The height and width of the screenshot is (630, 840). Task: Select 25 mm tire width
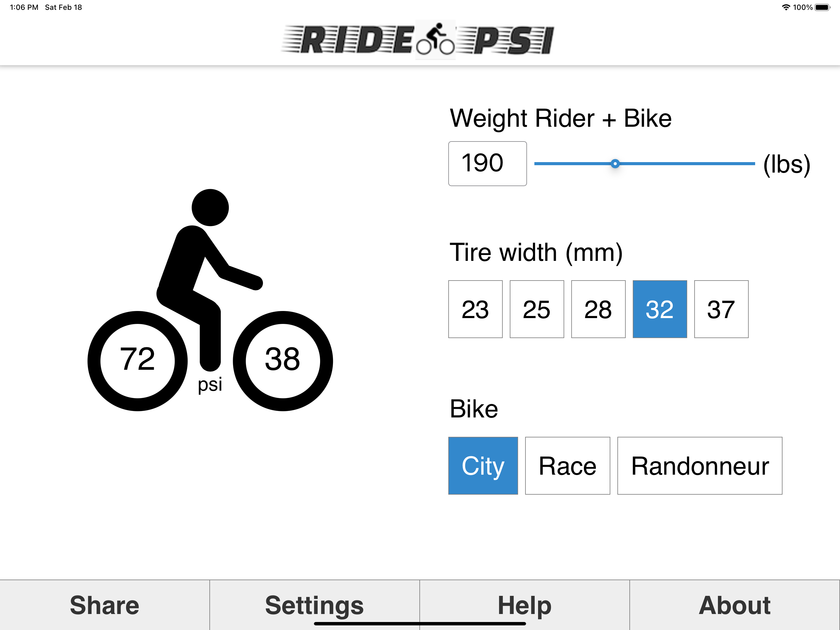tap(537, 309)
